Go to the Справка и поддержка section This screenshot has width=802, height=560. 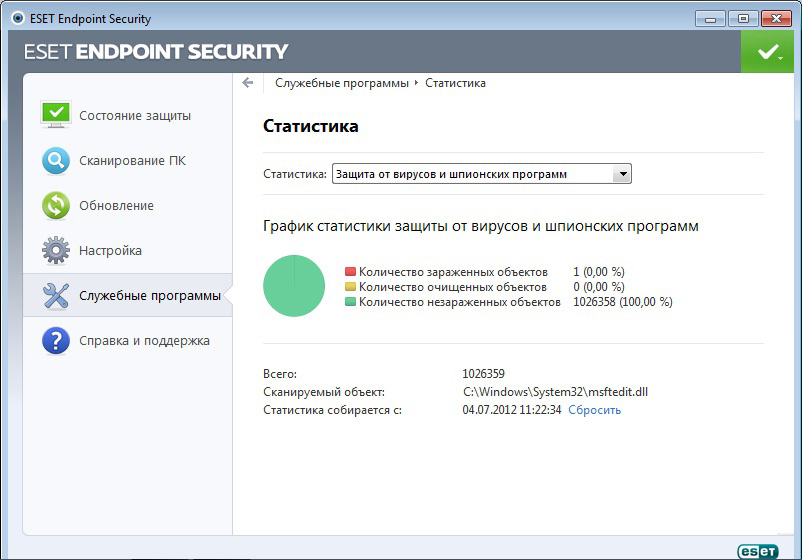(144, 341)
